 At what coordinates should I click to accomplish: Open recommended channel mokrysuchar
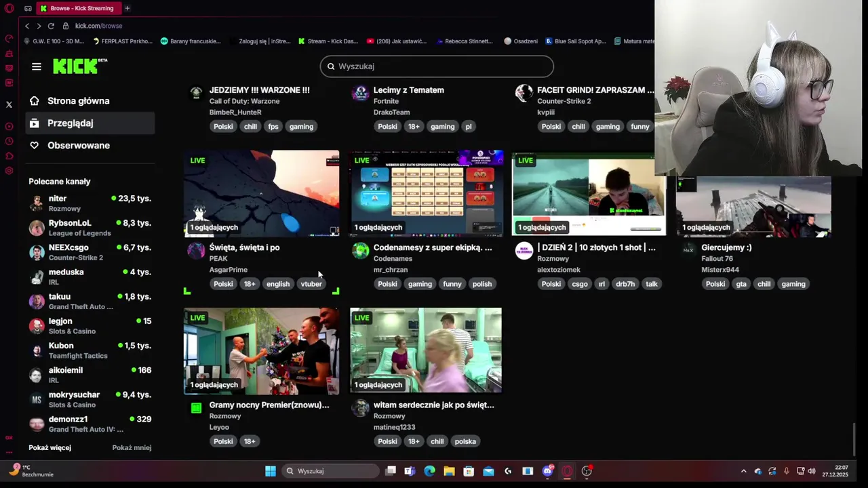90,399
